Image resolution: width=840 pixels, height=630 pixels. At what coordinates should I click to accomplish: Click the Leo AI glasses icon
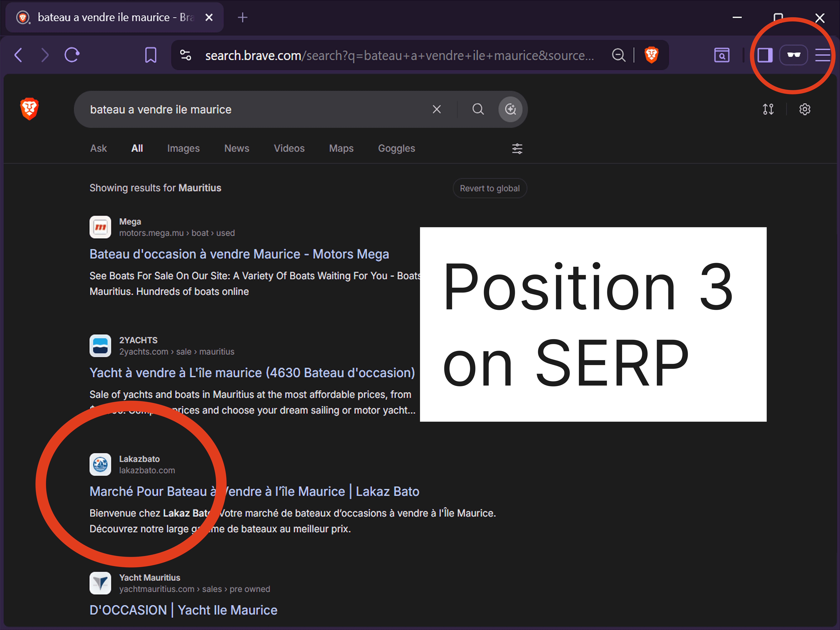pyautogui.click(x=794, y=55)
